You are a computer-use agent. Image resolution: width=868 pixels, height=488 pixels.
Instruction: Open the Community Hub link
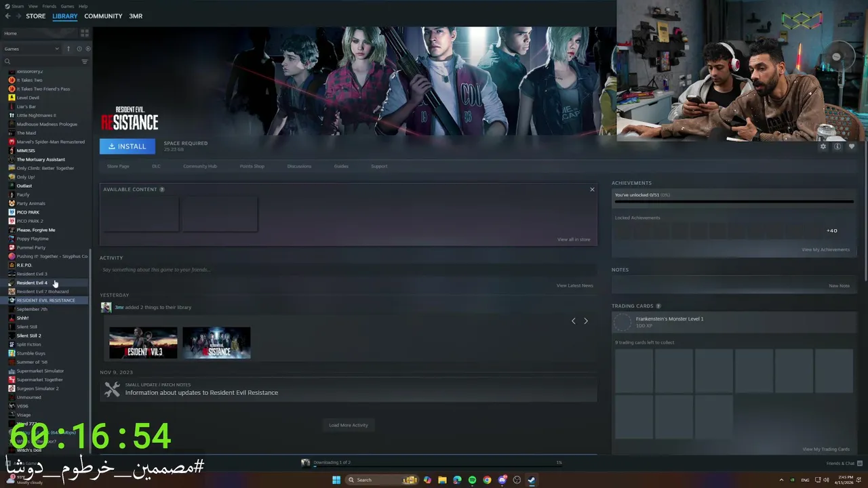point(199,166)
